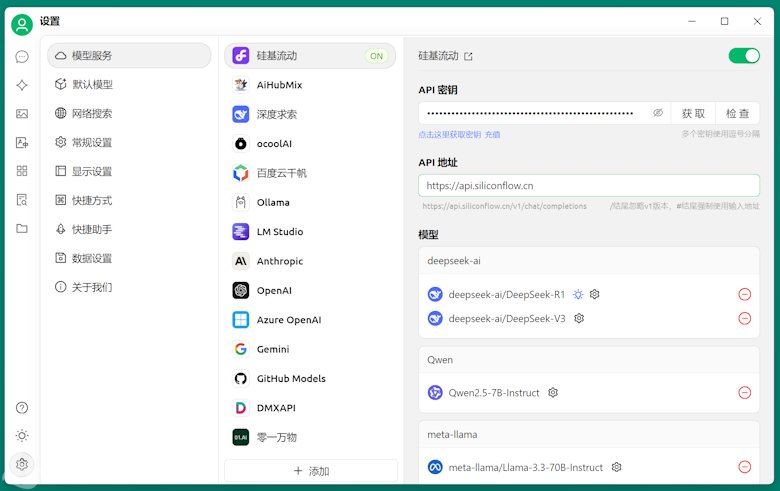Viewport: 780px width, 491px height.
Task: Open 关于我们 settings menu
Action: pyautogui.click(x=129, y=287)
